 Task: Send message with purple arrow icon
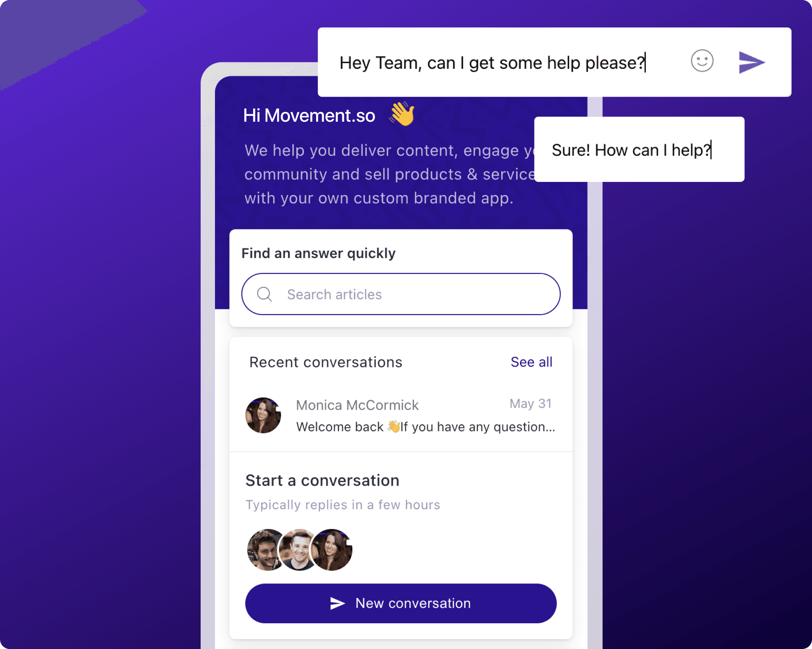coord(752,62)
